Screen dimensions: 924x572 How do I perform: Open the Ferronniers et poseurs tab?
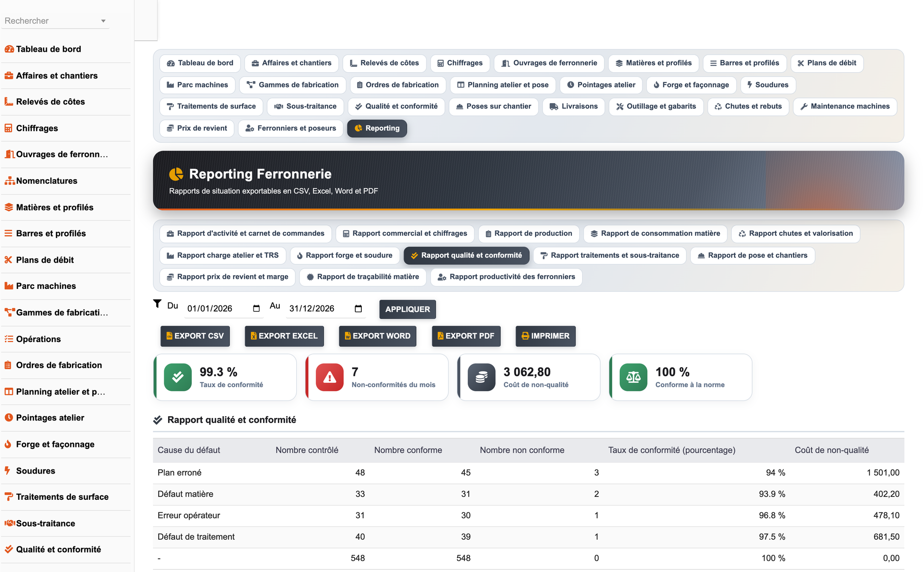(x=291, y=128)
